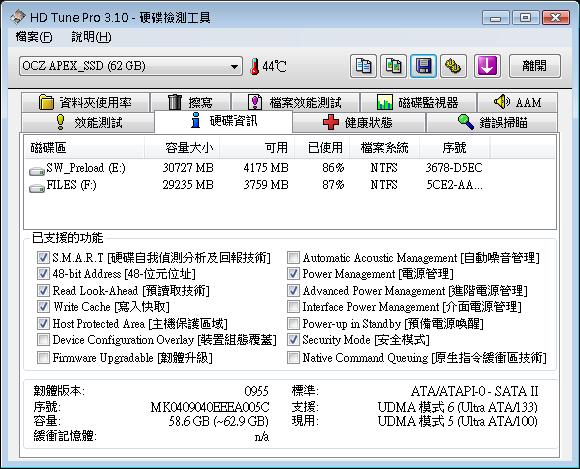580x469 pixels.
Task: Maximize the HD Tune Pro window
Action: (x=525, y=17)
